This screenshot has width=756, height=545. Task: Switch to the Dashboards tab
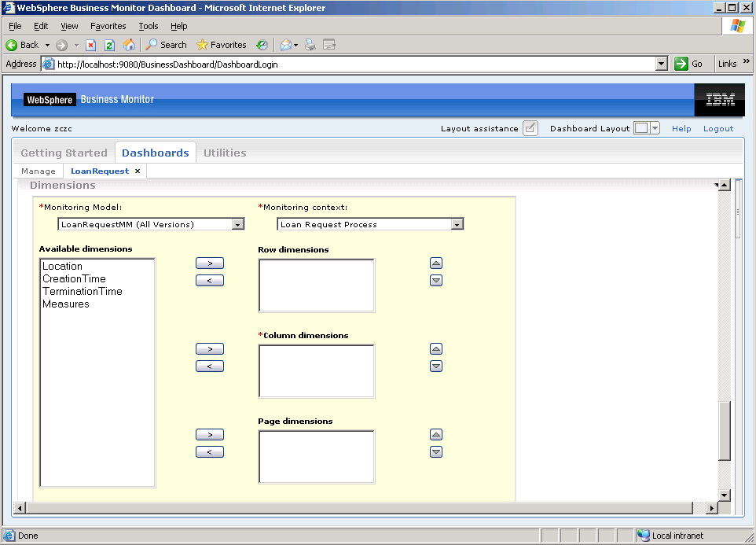[x=156, y=153]
